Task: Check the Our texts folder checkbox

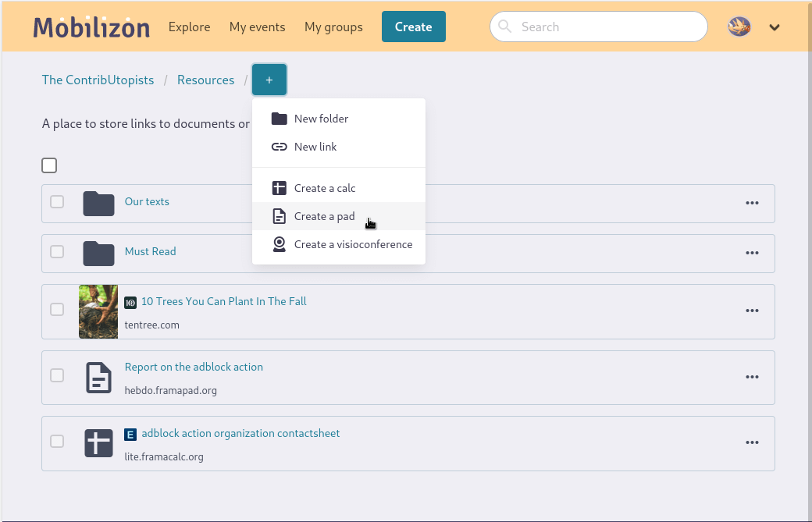Action: click(57, 202)
